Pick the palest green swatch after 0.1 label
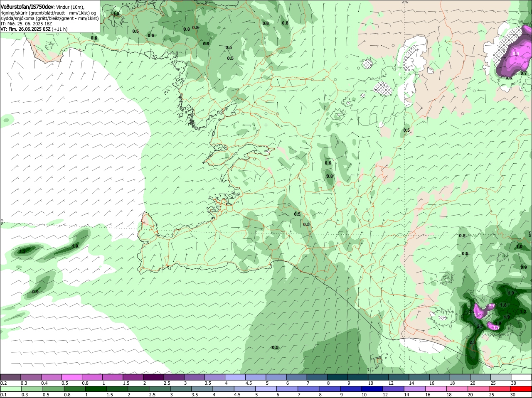Image resolution: width=532 pixels, height=398 pixels. [11, 388]
